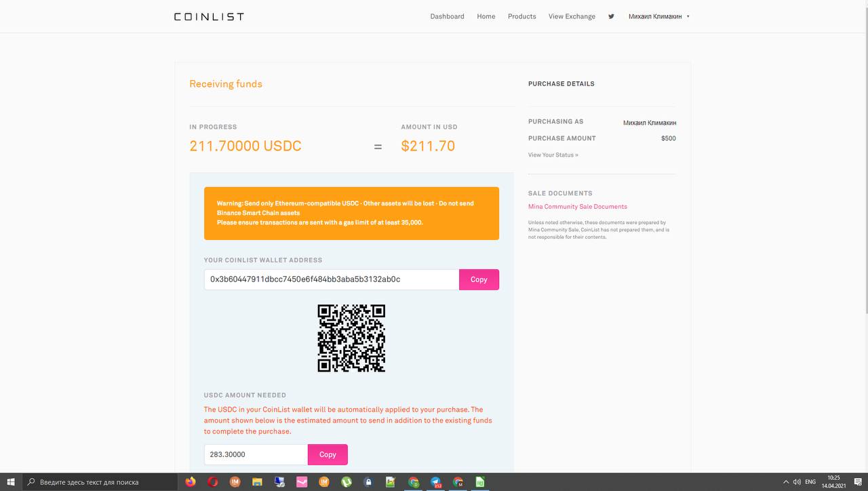The height and width of the screenshot is (491, 868).
Task: Click the USDC AMOUNT NEEDED label
Action: click(245, 395)
